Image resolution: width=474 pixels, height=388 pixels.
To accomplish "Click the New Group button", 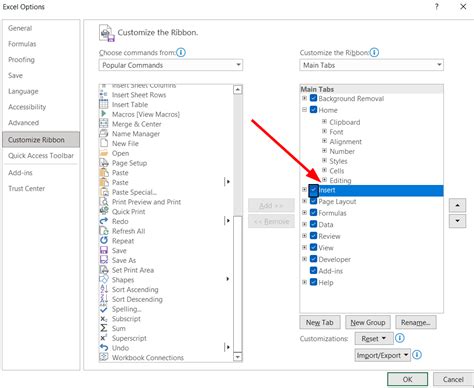I will pyautogui.click(x=368, y=322).
